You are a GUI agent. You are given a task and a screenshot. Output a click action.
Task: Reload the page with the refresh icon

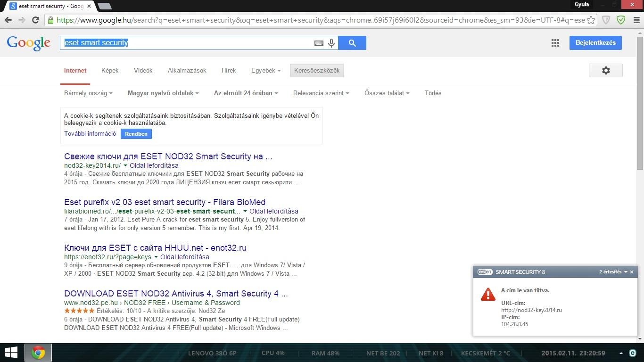point(35,20)
